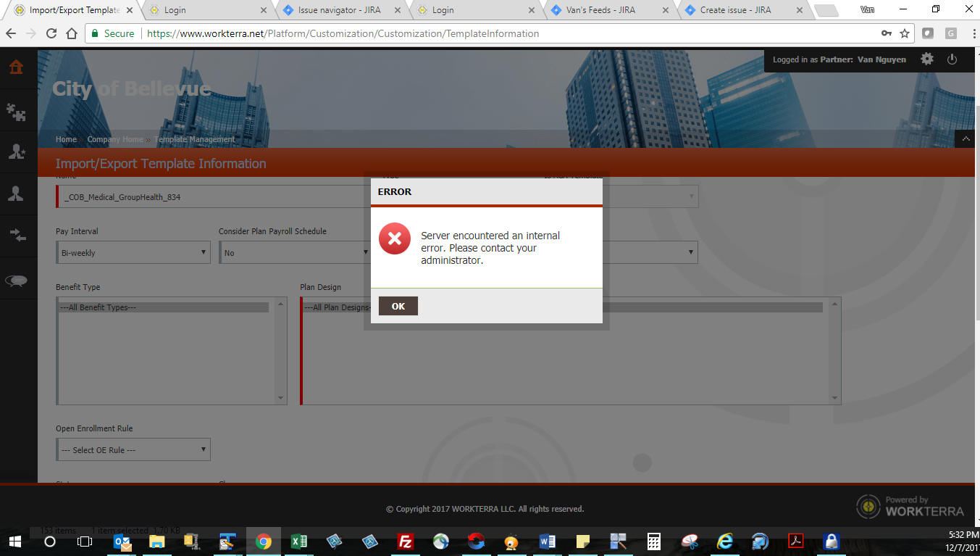This screenshot has height=556, width=980.
Task: Bookmark page with star icon in address bar
Action: click(905, 33)
